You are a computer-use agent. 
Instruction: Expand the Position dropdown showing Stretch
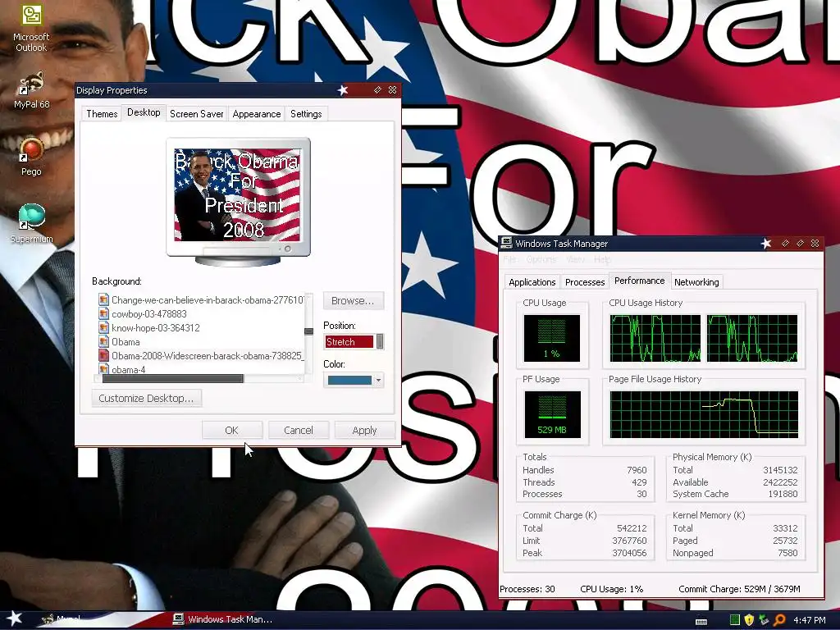(x=380, y=341)
